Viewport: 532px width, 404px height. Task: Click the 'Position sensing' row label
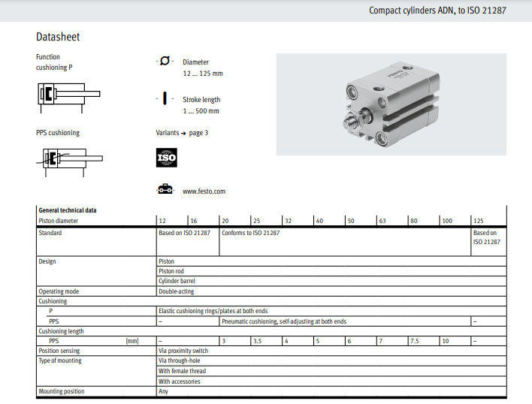pyautogui.click(x=59, y=351)
